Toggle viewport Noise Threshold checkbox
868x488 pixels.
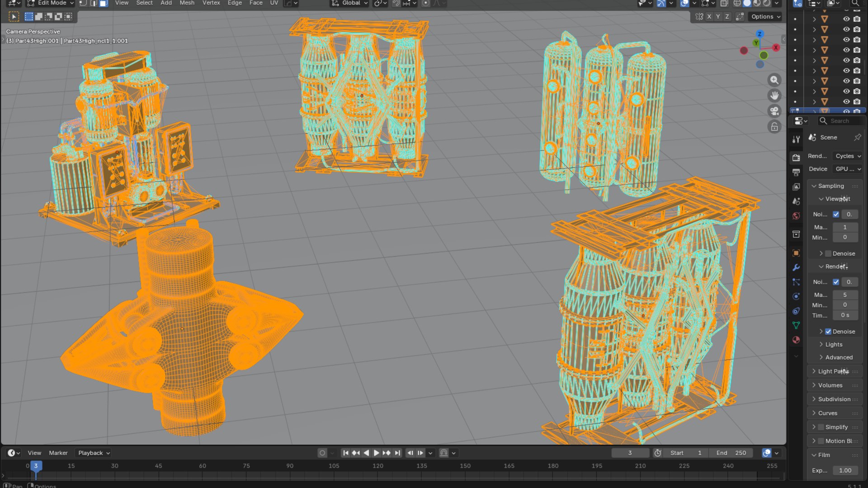click(836, 215)
